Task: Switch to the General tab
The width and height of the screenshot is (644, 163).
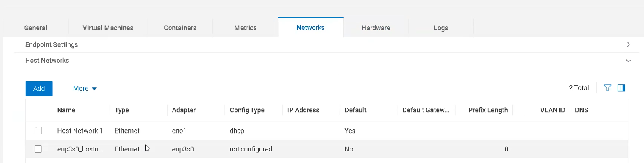Action: pyautogui.click(x=36, y=28)
